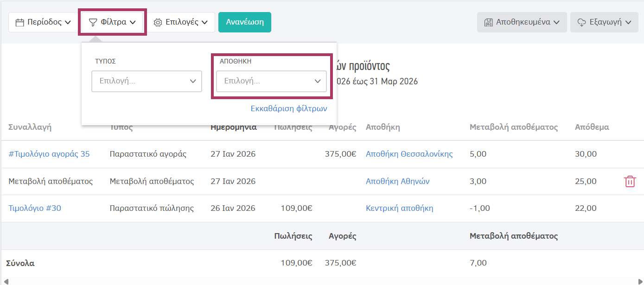This screenshot has width=644, height=285.
Task: Open the Τύπος filter dropdown
Action: pos(147,81)
